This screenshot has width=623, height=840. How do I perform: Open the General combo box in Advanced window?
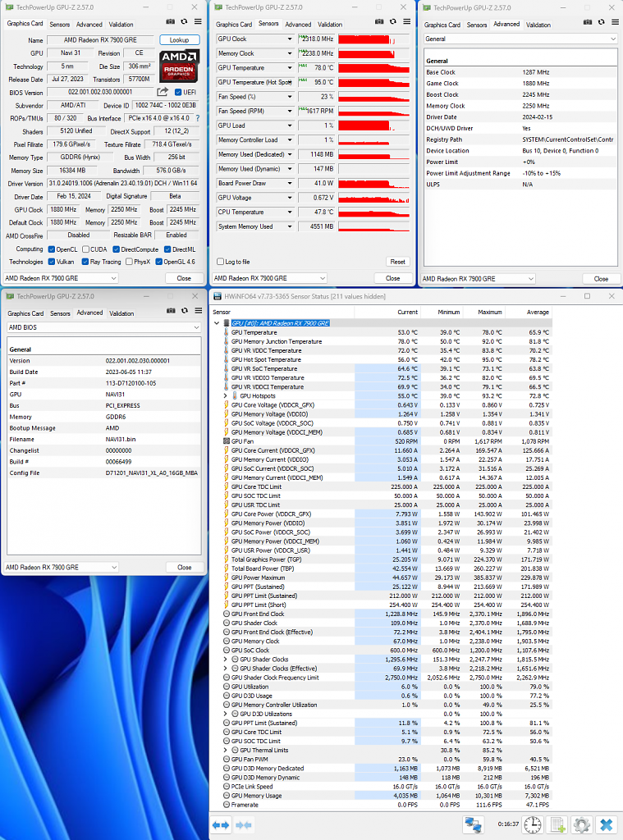point(520,39)
